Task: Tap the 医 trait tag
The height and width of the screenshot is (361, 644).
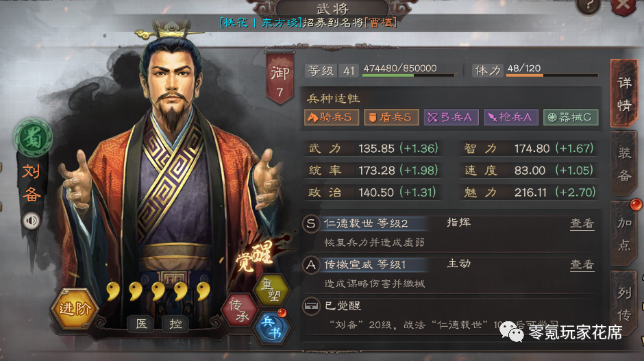Action: [x=141, y=324]
